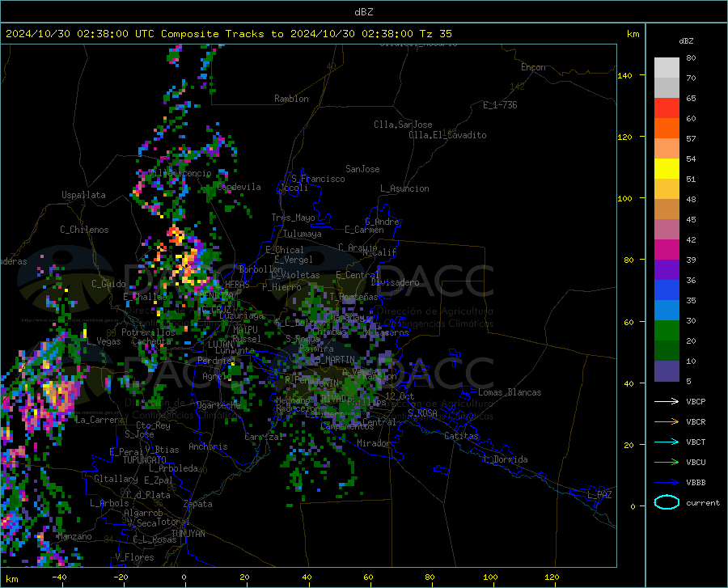This screenshot has height=588, width=728.
Task: Click the 'Clla.El_Cavadito' map label
Action: [447, 135]
